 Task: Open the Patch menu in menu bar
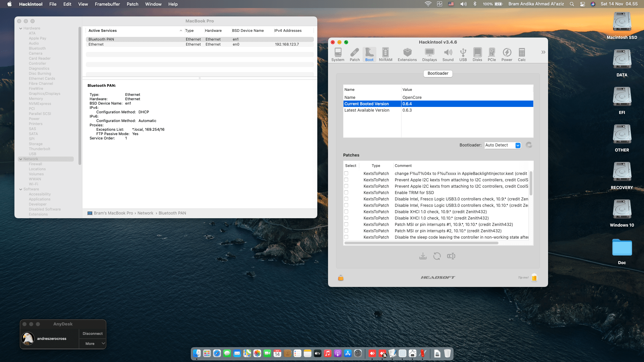pos(132,4)
